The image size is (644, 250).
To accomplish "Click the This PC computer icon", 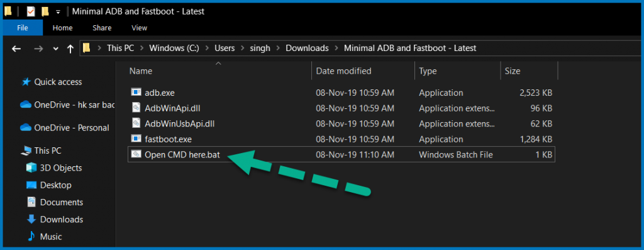I will tap(26, 151).
